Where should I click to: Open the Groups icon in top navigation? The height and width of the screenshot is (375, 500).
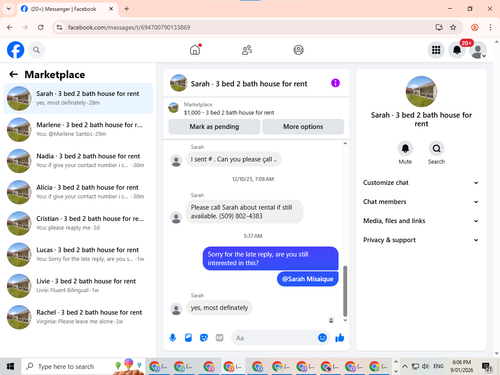point(298,50)
